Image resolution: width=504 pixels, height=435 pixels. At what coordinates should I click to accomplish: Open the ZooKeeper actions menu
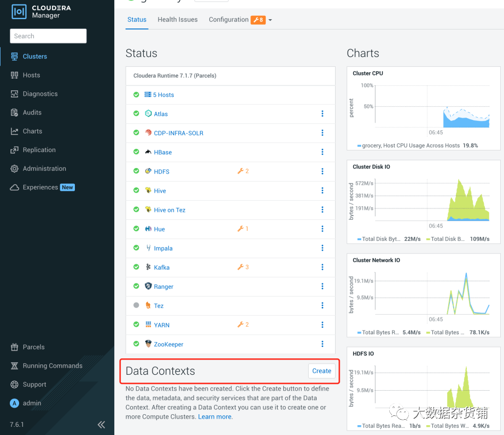pos(323,344)
